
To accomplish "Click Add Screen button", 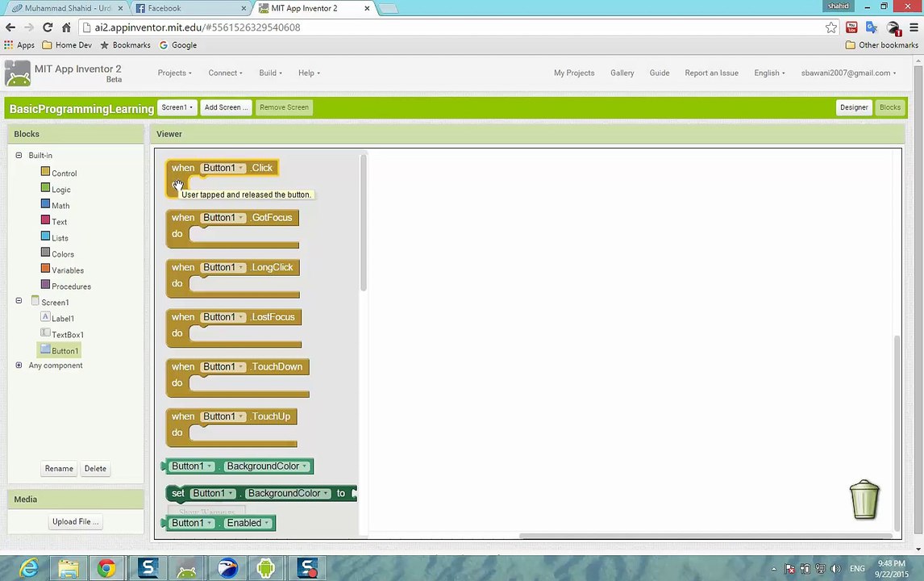I will pyautogui.click(x=227, y=107).
